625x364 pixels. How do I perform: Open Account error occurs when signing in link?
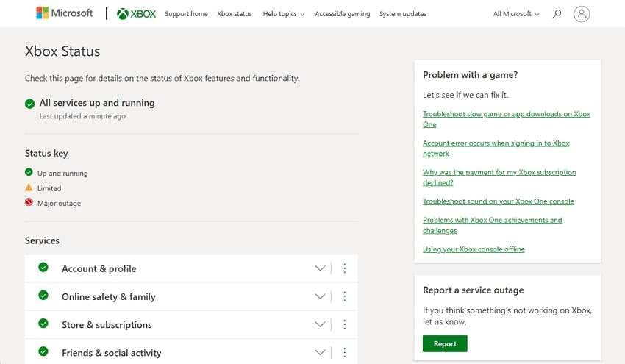coord(496,149)
